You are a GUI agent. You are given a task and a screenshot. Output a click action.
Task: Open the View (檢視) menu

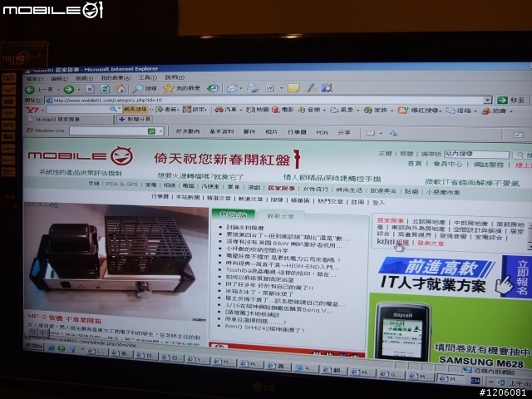click(84, 78)
